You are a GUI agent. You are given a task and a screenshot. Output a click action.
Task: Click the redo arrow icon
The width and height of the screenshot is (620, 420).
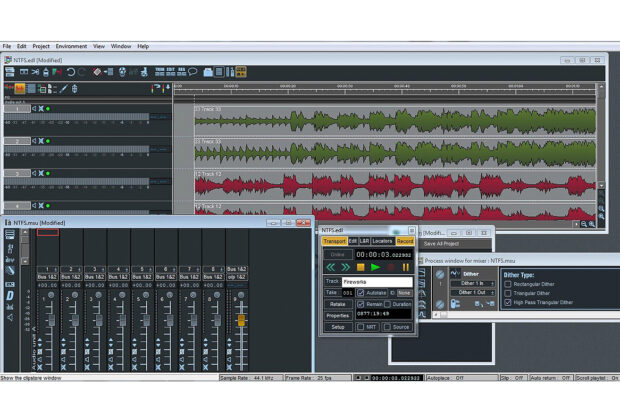click(x=82, y=72)
